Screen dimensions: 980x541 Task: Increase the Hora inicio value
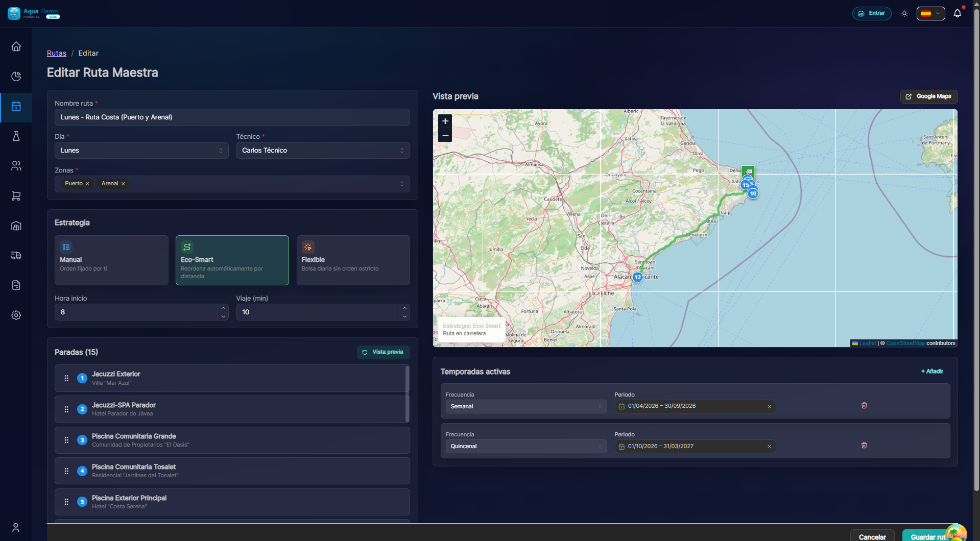click(x=223, y=308)
